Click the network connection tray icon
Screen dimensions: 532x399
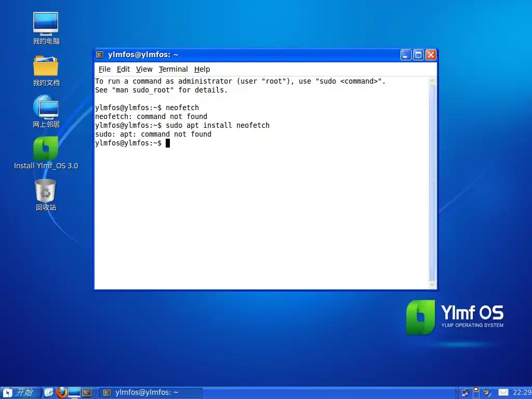click(465, 393)
